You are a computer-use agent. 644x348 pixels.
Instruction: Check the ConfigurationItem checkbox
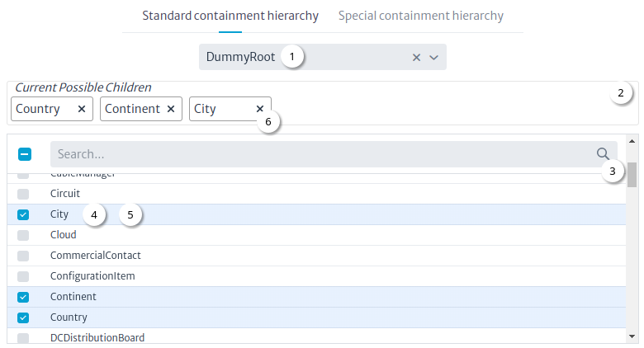pos(23,276)
